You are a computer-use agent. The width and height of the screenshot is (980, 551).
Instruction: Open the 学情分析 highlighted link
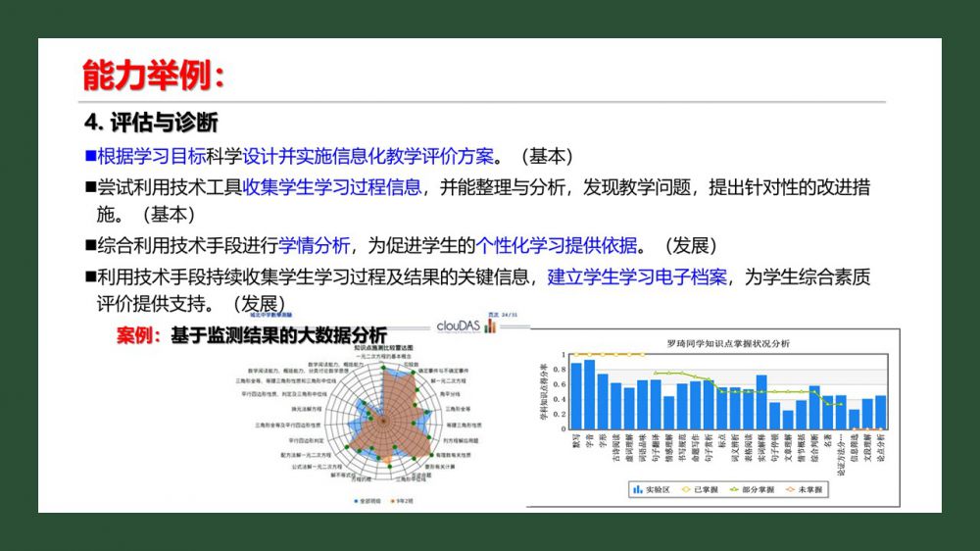(314, 245)
